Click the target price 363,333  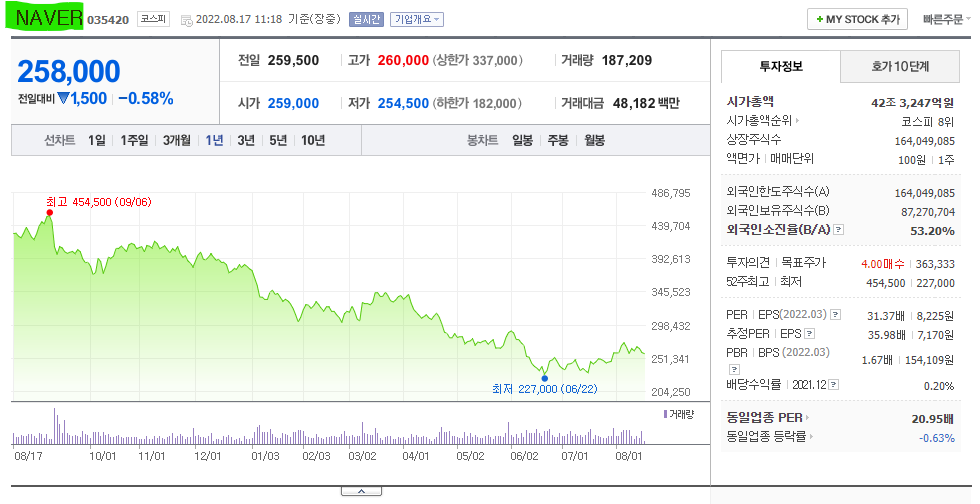(x=935, y=264)
